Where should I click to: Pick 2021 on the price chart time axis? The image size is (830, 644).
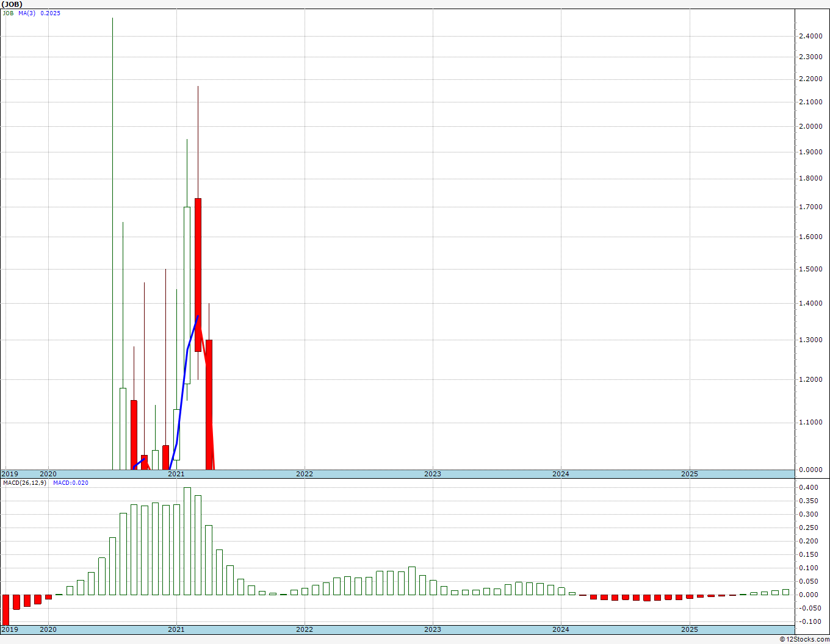click(176, 474)
